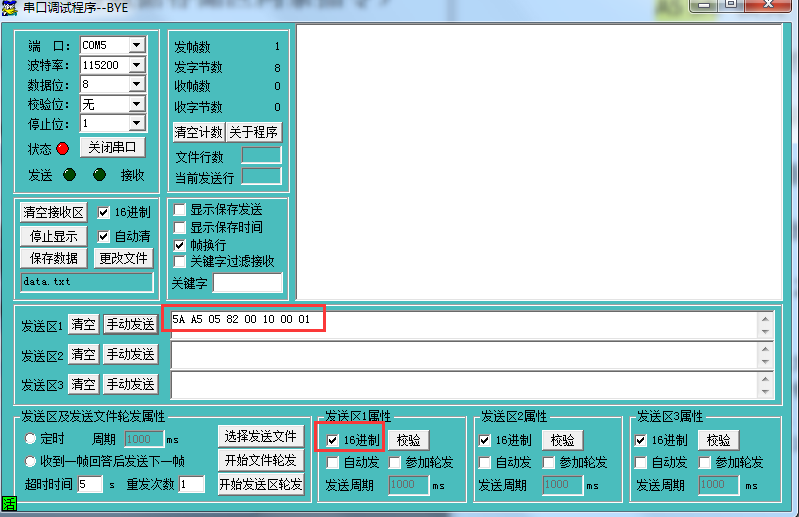The height and width of the screenshot is (517, 799).
Task: Click 校验 button in 发送区3属性
Action: coord(718,440)
